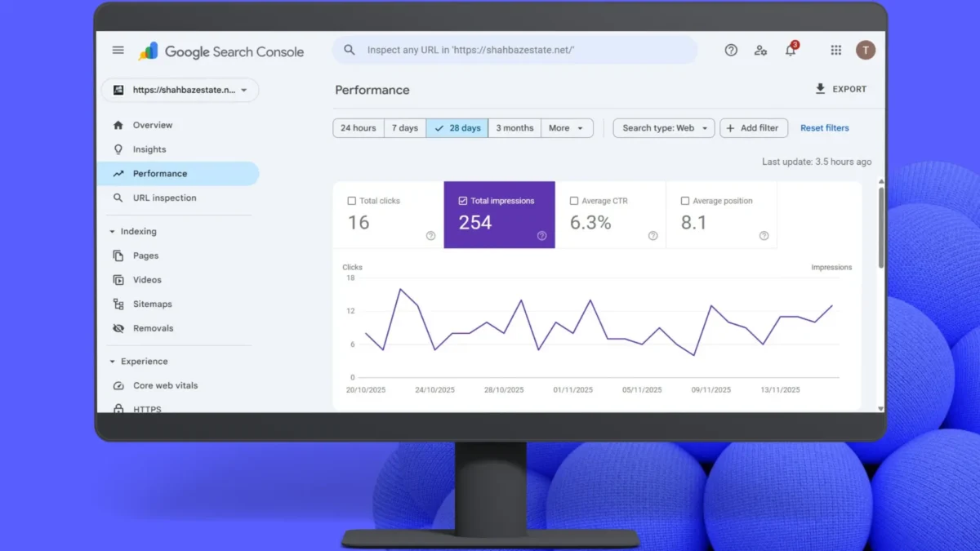This screenshot has width=980, height=551.
Task: Click the Average position help icon
Action: (764, 236)
